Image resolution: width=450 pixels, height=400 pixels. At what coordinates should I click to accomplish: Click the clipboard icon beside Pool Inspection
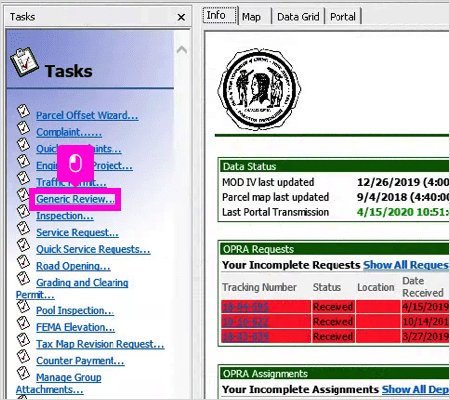pyautogui.click(x=23, y=306)
